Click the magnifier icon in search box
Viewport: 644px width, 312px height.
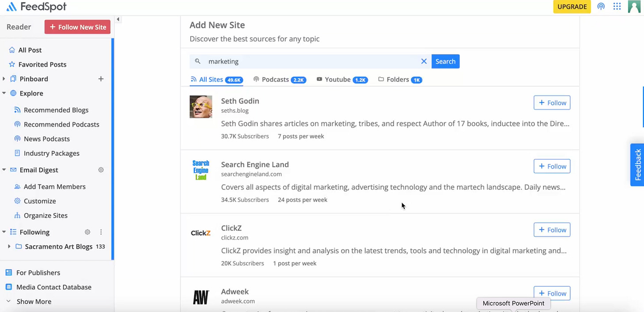[198, 62]
